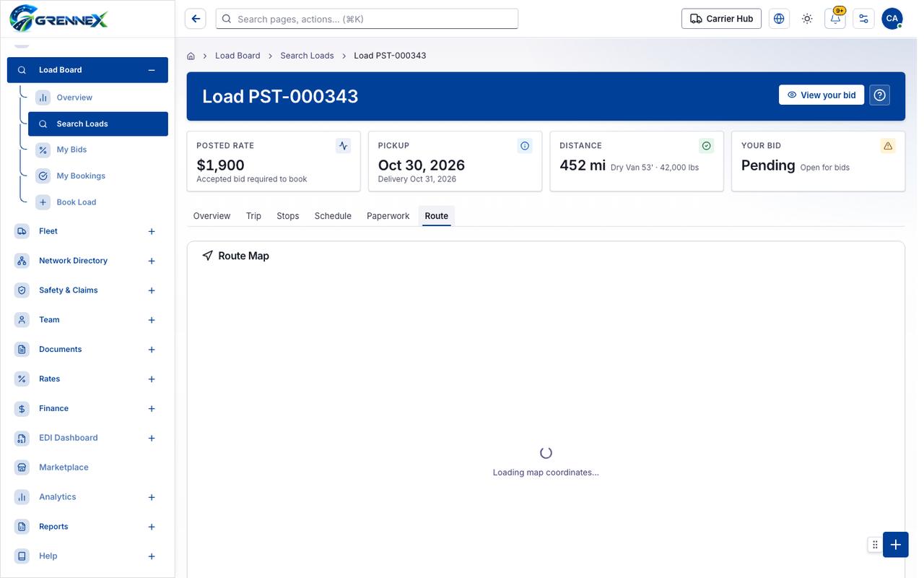Expand the Team section

click(152, 320)
